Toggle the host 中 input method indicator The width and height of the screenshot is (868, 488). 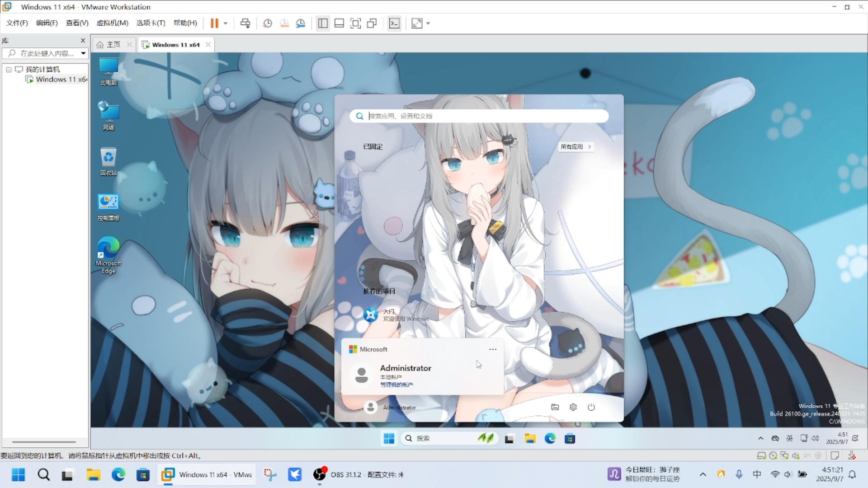pyautogui.click(x=757, y=474)
